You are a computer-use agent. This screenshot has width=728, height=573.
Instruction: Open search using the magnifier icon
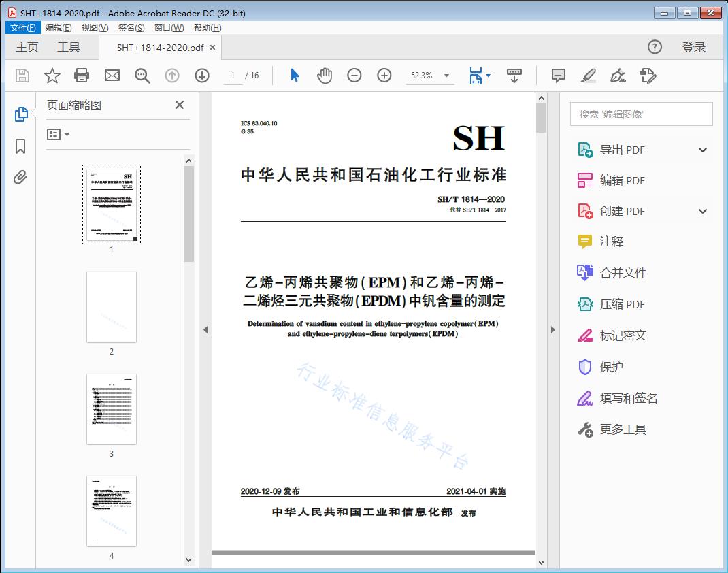pos(142,76)
